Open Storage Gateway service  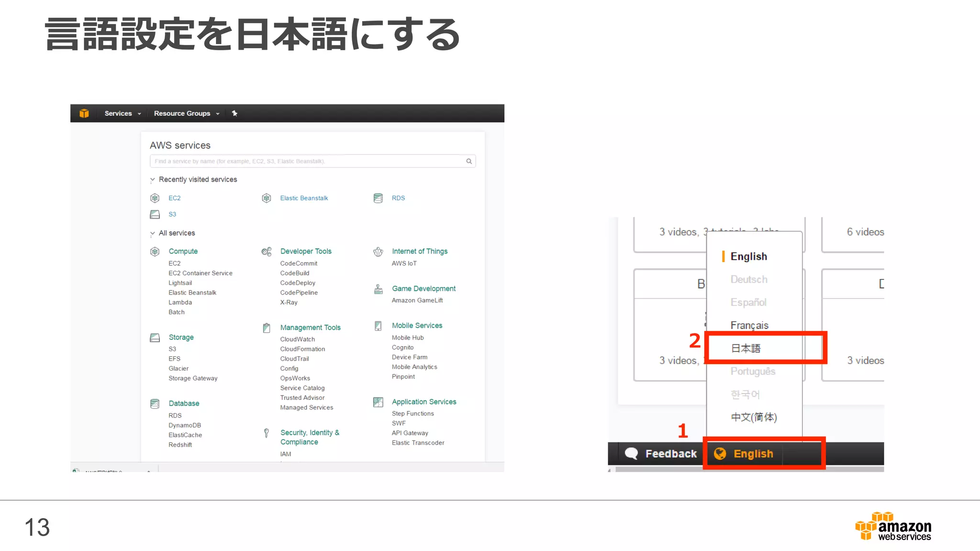(x=193, y=378)
